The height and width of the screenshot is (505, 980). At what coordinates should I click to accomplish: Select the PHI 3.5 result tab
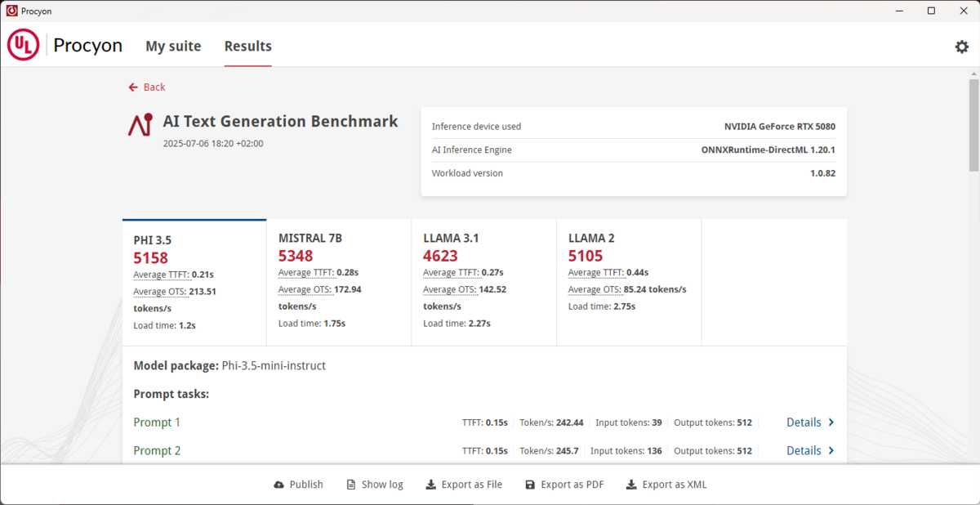click(x=194, y=283)
